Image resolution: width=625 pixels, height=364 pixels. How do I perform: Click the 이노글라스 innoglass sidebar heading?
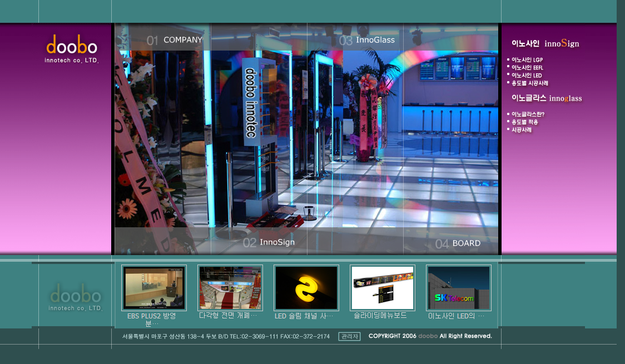547,98
